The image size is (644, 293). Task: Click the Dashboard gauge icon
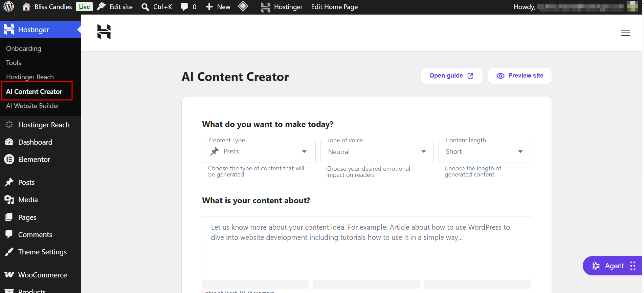click(9, 142)
